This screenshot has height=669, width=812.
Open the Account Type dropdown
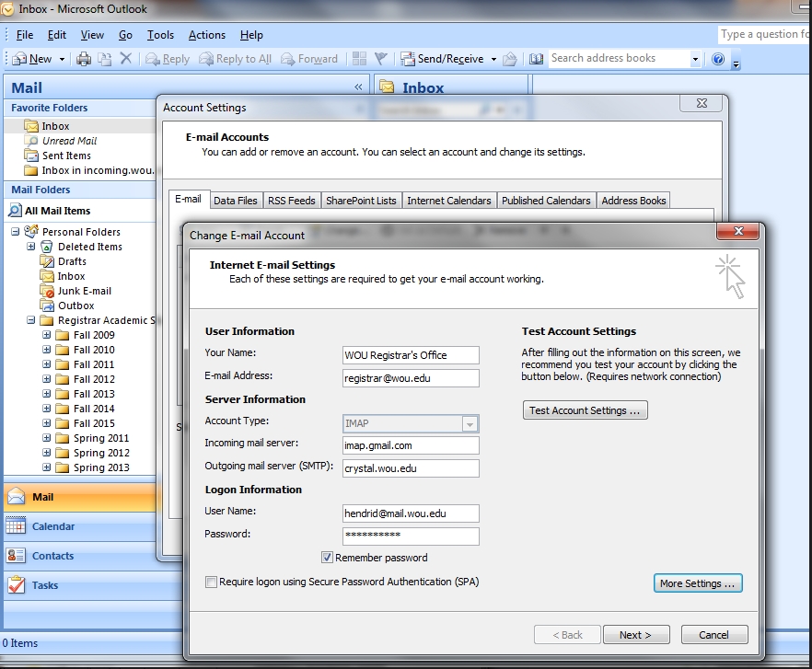point(470,424)
